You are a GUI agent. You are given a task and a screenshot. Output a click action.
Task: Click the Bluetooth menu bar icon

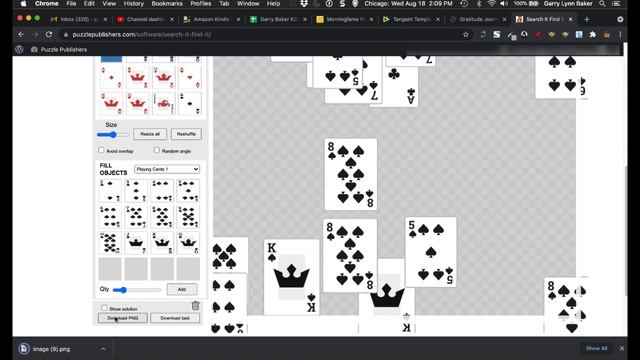(479, 4)
